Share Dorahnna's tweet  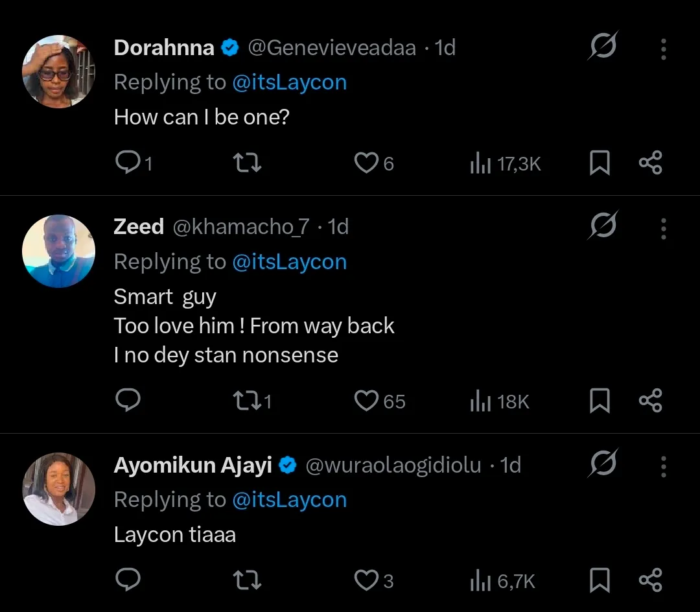(650, 163)
